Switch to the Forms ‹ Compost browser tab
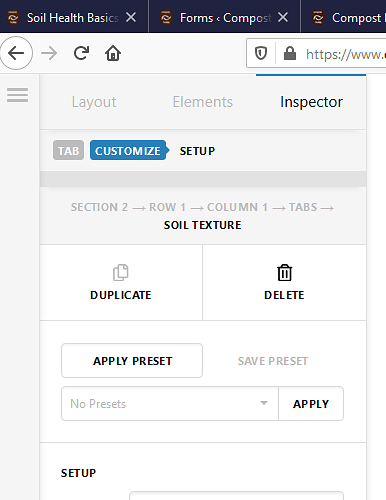This screenshot has height=500, width=386. click(x=225, y=18)
